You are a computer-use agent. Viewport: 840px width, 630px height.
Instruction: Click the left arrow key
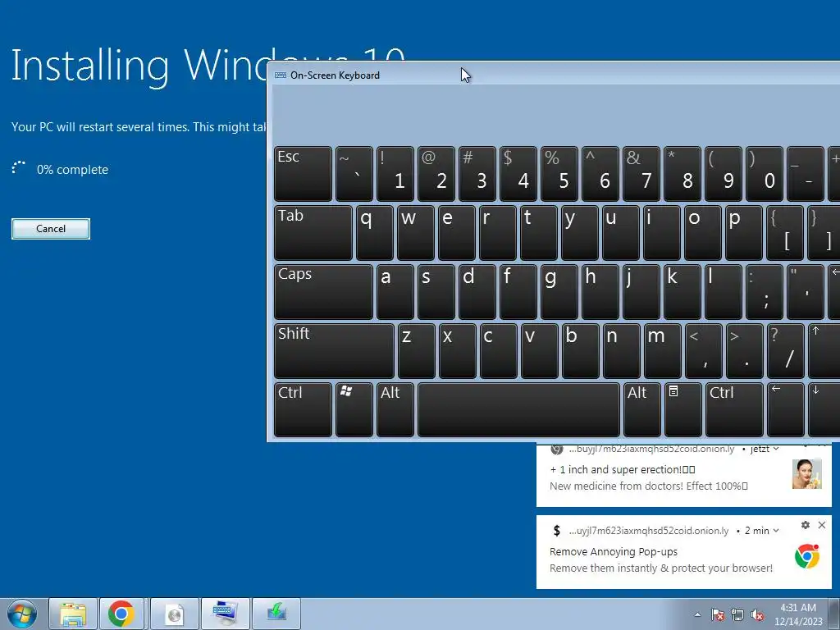786,410
